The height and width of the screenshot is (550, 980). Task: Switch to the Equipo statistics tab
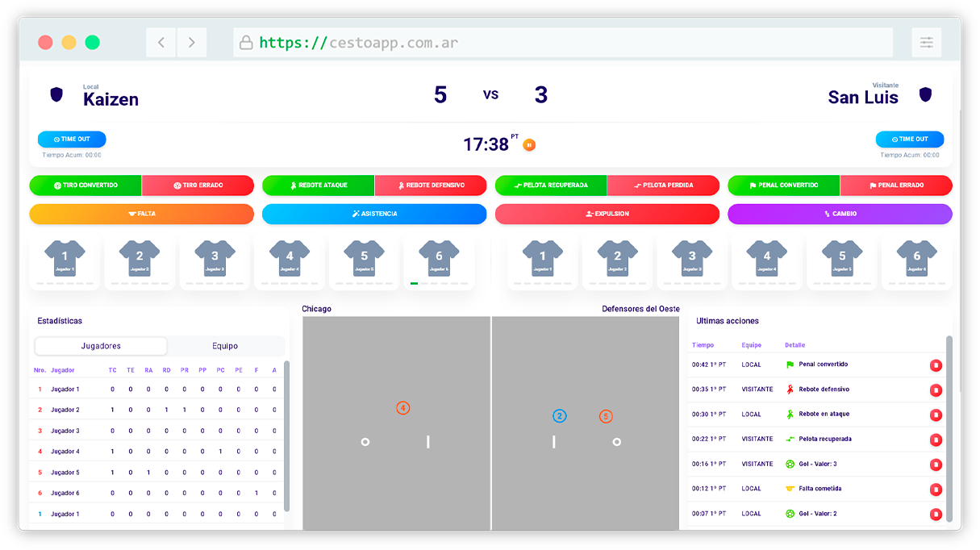coord(225,346)
